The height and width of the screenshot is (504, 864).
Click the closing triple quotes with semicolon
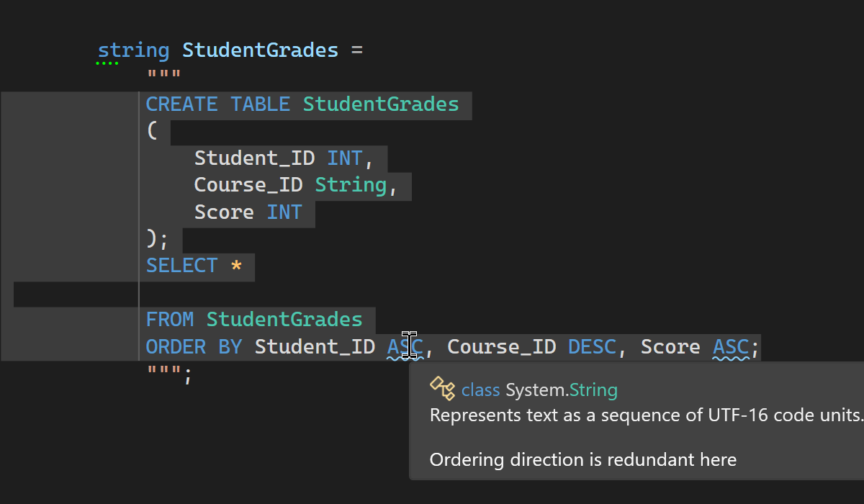click(170, 374)
